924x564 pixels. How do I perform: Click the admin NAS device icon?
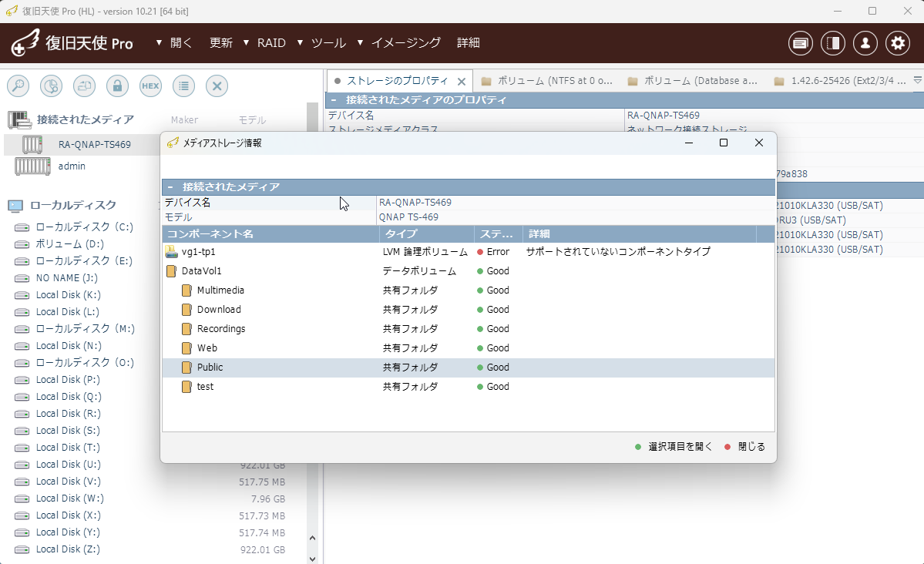(32, 166)
